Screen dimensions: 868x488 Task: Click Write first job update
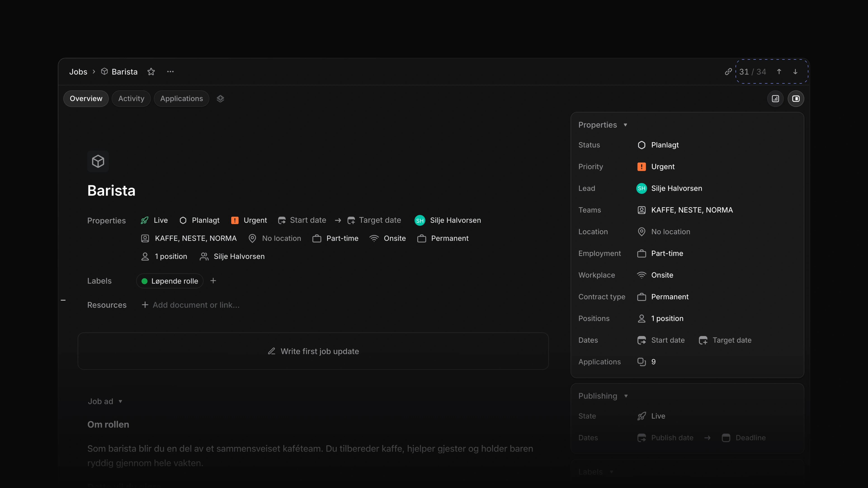313,351
